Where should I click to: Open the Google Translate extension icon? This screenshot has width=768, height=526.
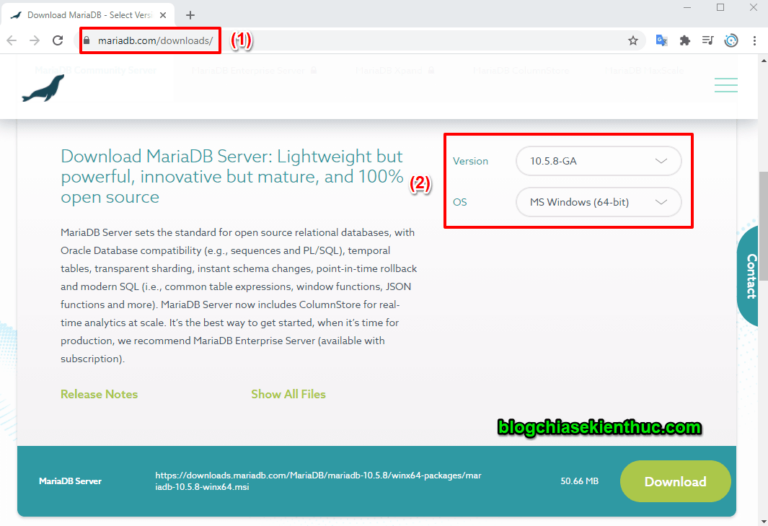tap(661, 41)
